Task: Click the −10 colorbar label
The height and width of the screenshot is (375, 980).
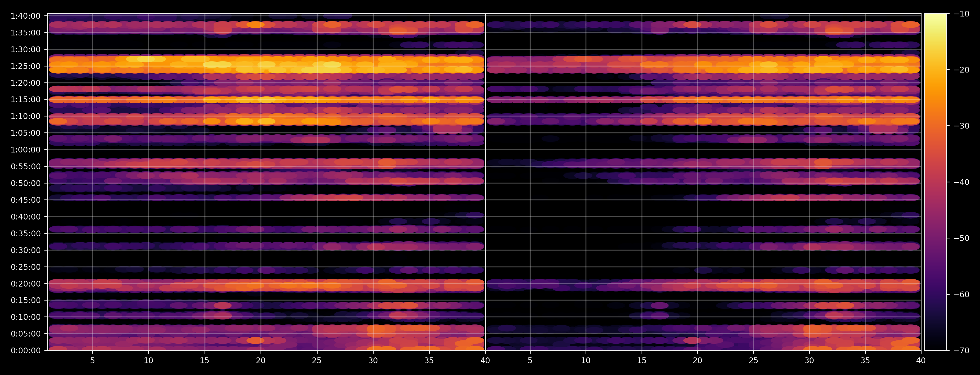Action: 961,14
